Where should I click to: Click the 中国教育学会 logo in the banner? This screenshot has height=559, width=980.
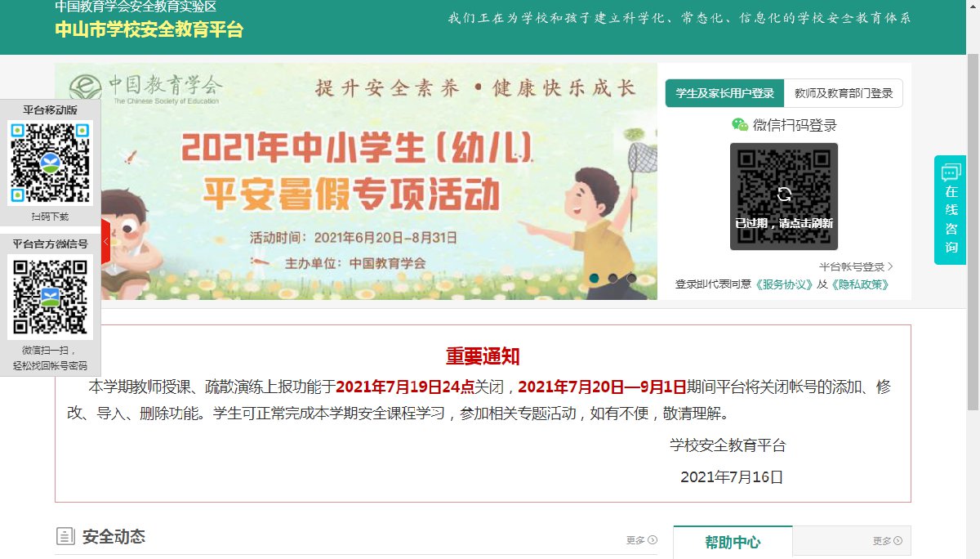pyautogui.click(x=145, y=87)
